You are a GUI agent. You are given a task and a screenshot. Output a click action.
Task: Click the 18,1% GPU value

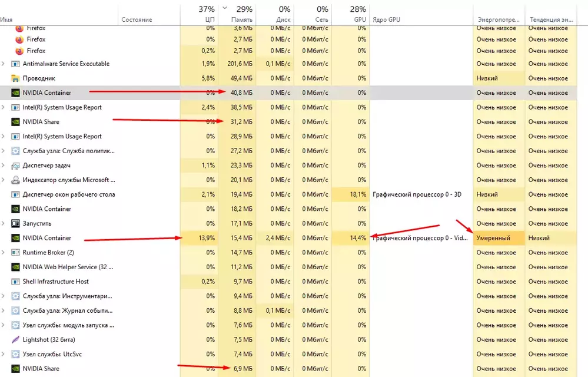[x=358, y=195]
